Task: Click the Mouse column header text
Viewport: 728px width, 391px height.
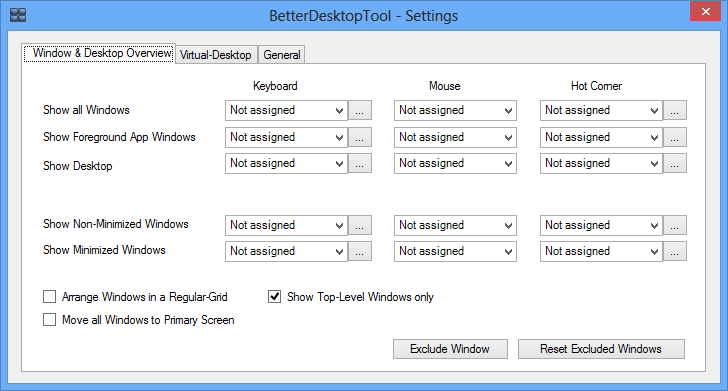Action: click(x=445, y=86)
